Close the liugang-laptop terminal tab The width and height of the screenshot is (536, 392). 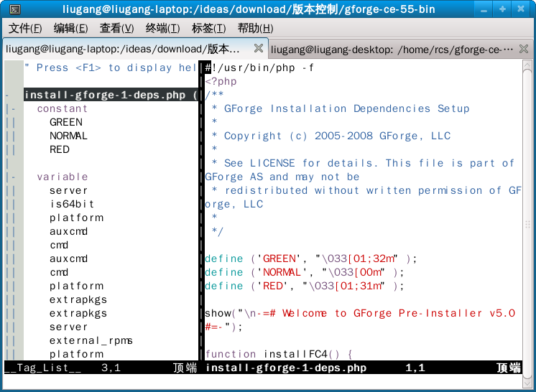pyautogui.click(x=259, y=49)
